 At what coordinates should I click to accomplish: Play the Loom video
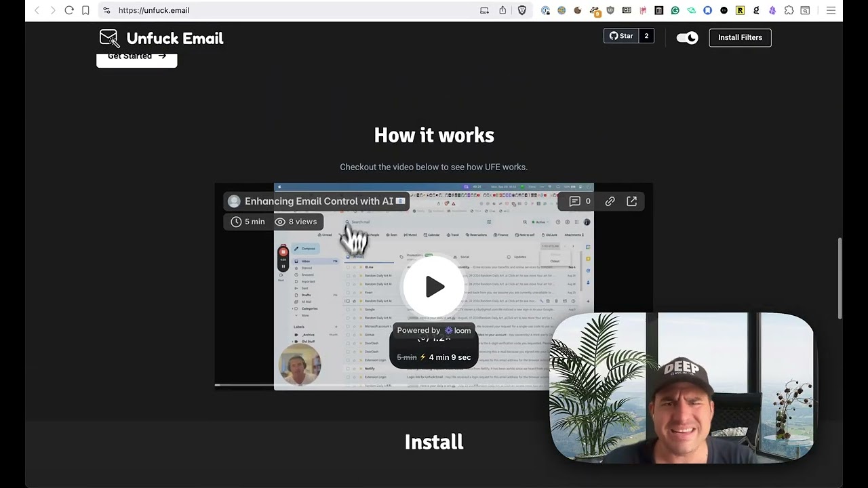pos(434,287)
